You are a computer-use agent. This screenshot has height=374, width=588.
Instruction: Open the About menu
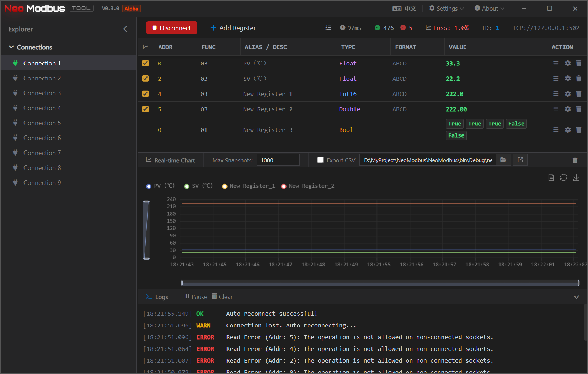point(490,9)
